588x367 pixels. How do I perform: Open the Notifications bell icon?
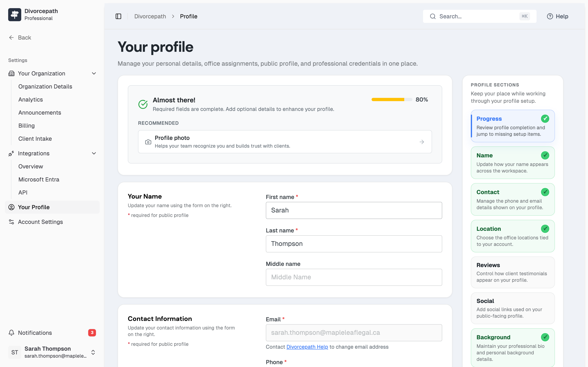(11, 333)
